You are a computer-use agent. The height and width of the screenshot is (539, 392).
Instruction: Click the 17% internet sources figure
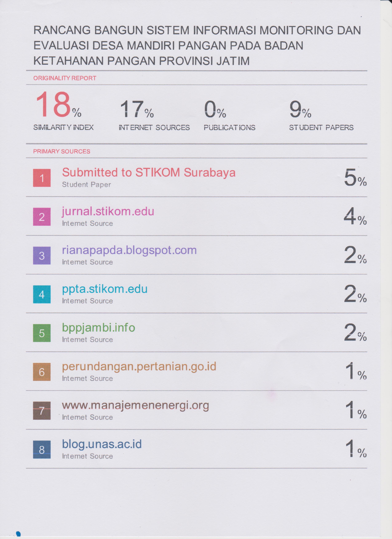pyautogui.click(x=137, y=109)
